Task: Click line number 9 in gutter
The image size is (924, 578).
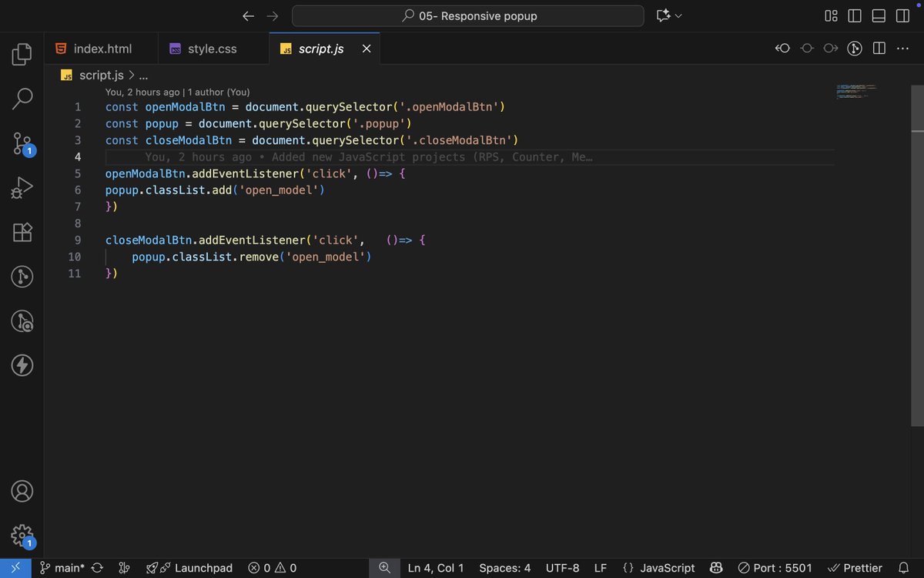Action: coord(78,240)
